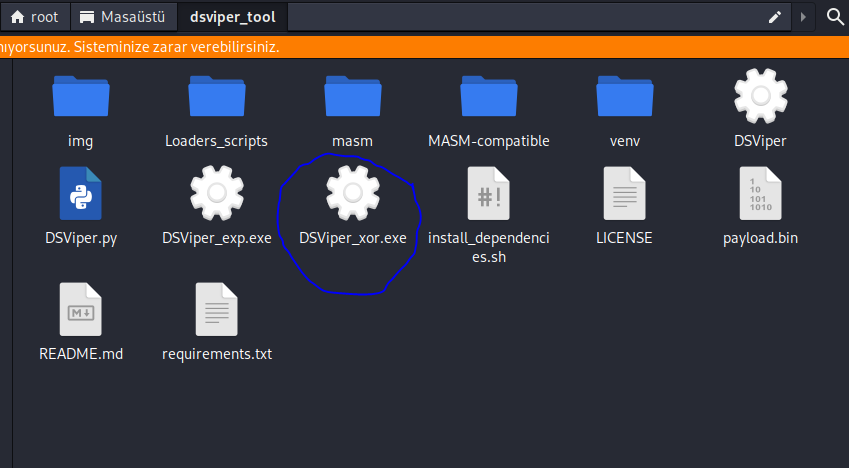Open the img folder icon
The image size is (849, 468).
(x=81, y=96)
